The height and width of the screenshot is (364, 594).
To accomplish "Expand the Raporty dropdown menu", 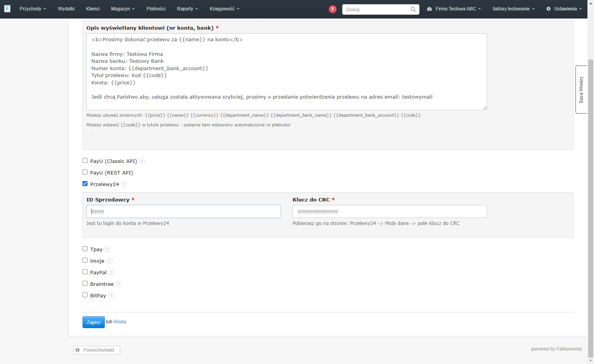I will (187, 9).
